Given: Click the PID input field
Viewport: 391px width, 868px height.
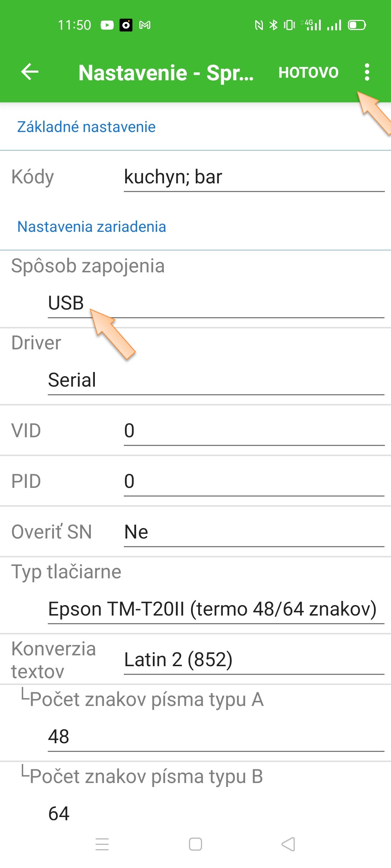Looking at the screenshot, I should (253, 481).
